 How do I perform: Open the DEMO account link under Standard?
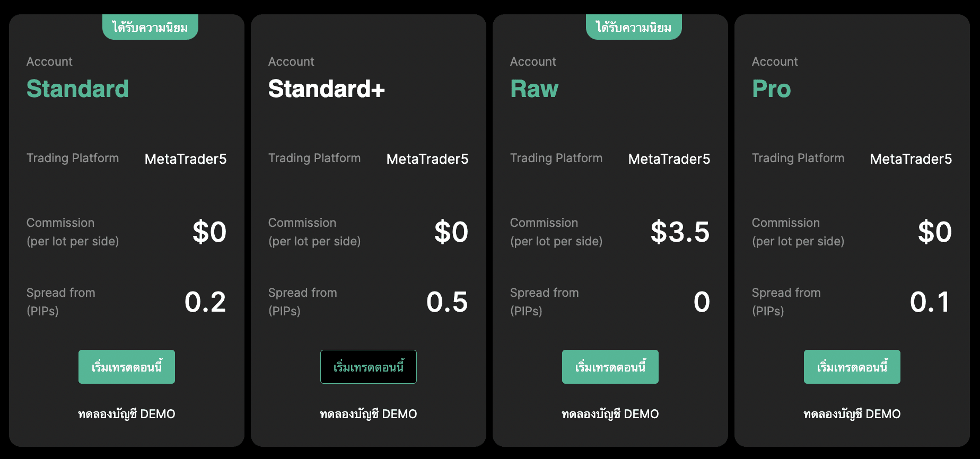127,414
